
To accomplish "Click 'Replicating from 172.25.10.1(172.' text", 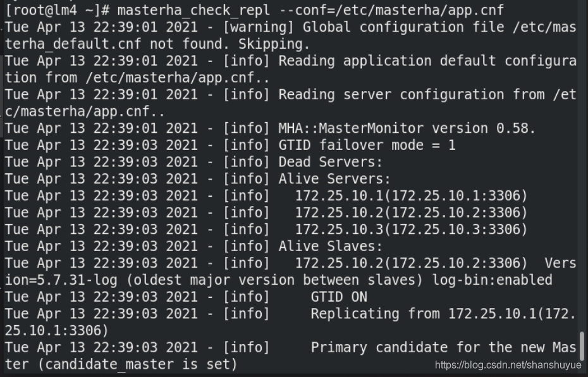I will pos(443,314).
